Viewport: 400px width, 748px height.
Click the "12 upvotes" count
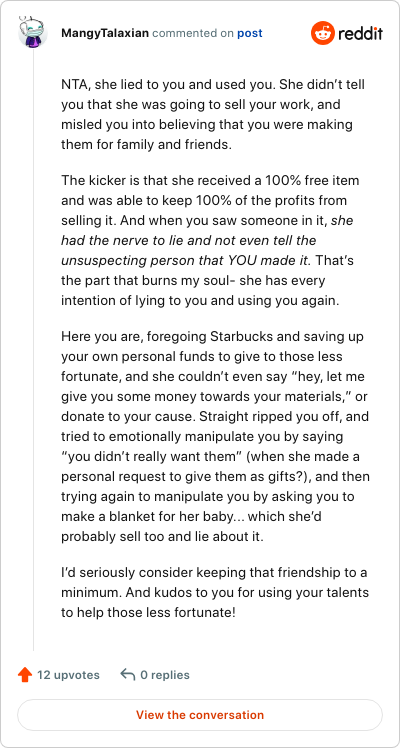point(68,675)
